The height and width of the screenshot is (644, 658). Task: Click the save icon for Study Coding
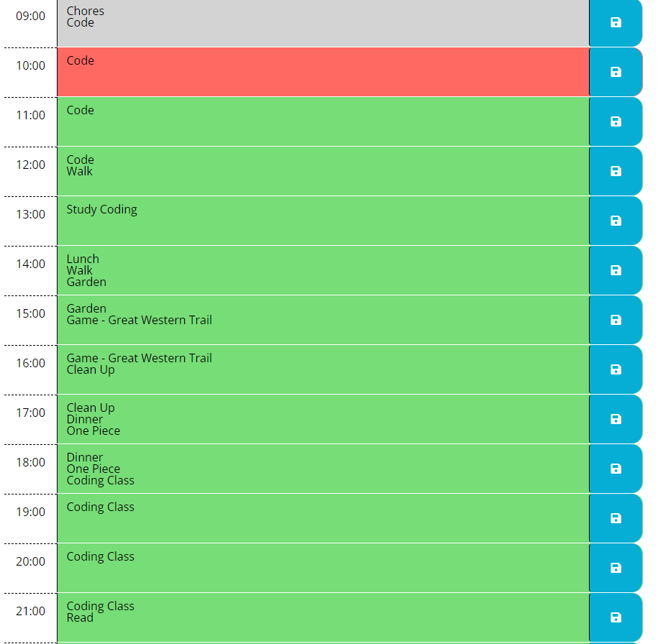tap(616, 221)
